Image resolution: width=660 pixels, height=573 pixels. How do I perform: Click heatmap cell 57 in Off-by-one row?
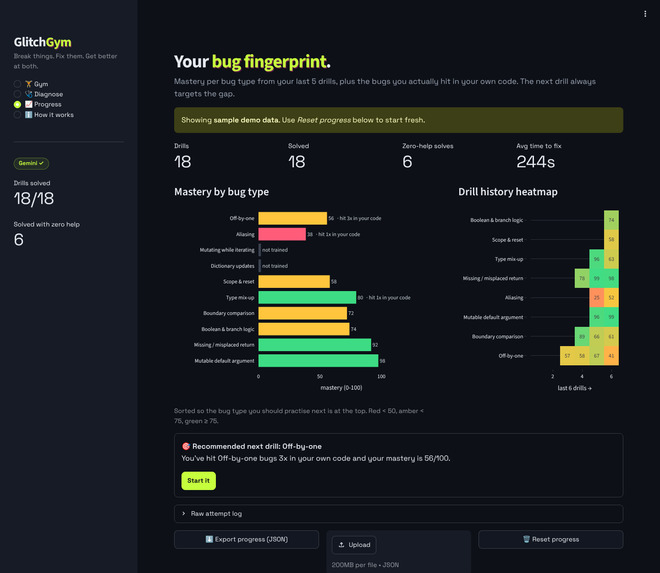(567, 356)
